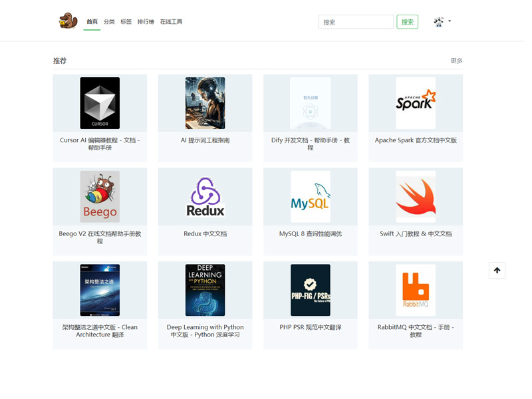Click the Swift bird logo cover
This screenshot has width=532, height=399.
tap(416, 197)
